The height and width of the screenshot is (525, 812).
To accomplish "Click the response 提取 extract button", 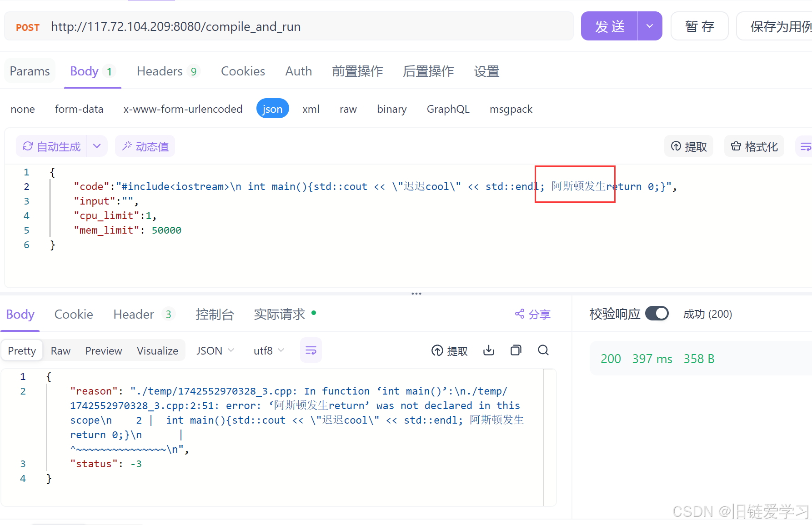I will [x=449, y=350].
